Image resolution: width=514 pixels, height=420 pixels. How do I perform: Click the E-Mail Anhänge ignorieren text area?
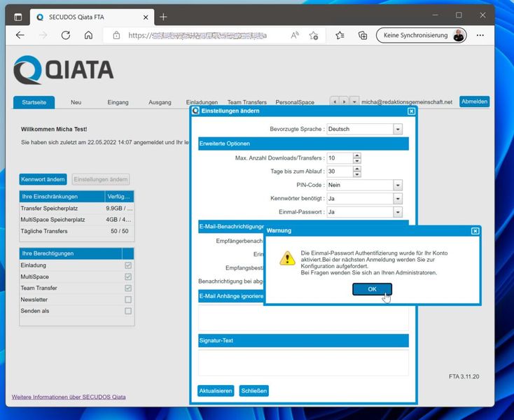point(303,318)
